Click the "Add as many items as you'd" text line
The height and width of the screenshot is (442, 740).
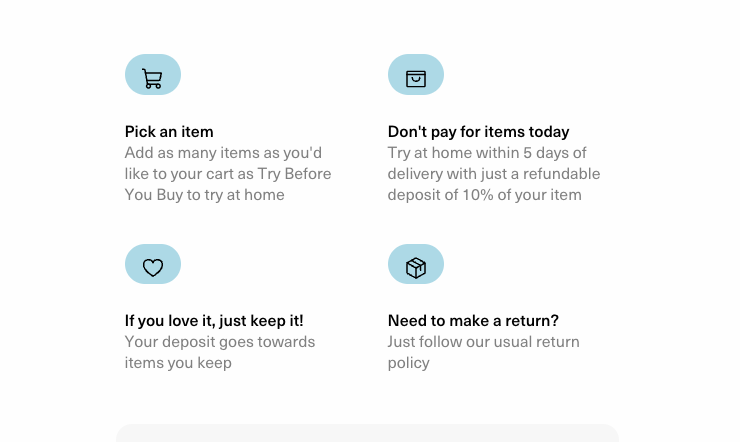[x=223, y=153]
